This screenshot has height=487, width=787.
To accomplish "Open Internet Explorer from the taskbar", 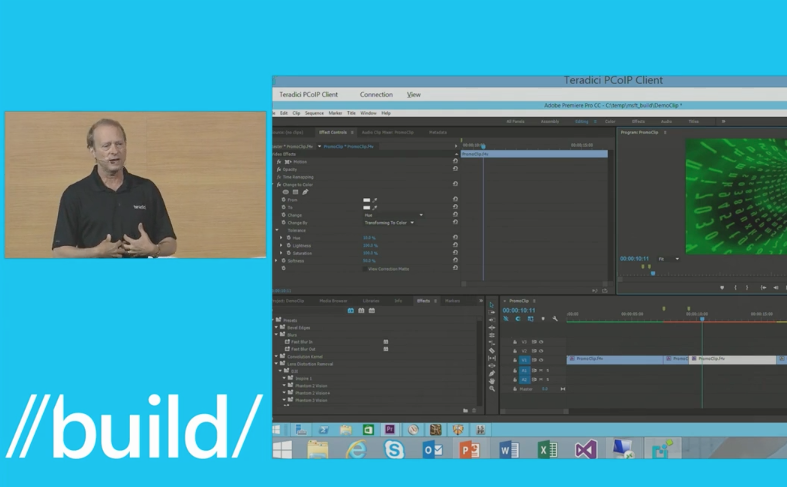I will [356, 449].
